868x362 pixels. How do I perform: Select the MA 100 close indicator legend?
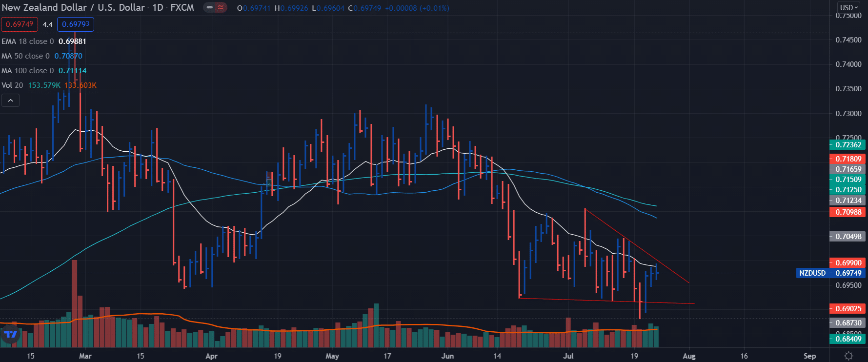[x=44, y=71]
